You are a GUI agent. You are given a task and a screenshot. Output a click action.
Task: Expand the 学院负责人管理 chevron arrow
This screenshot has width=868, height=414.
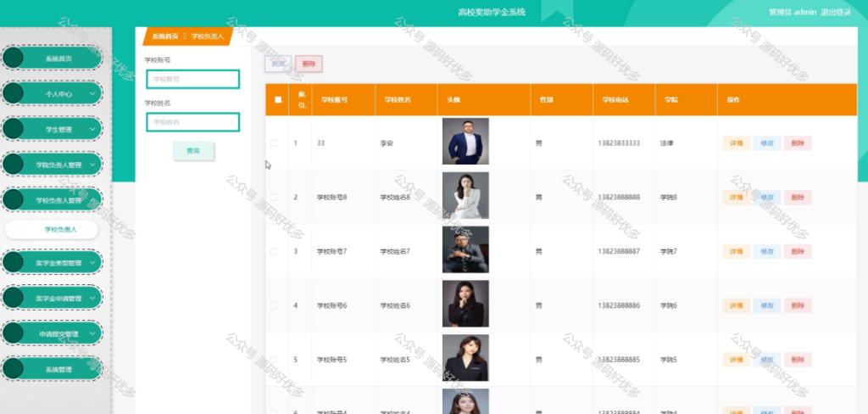[x=92, y=165]
